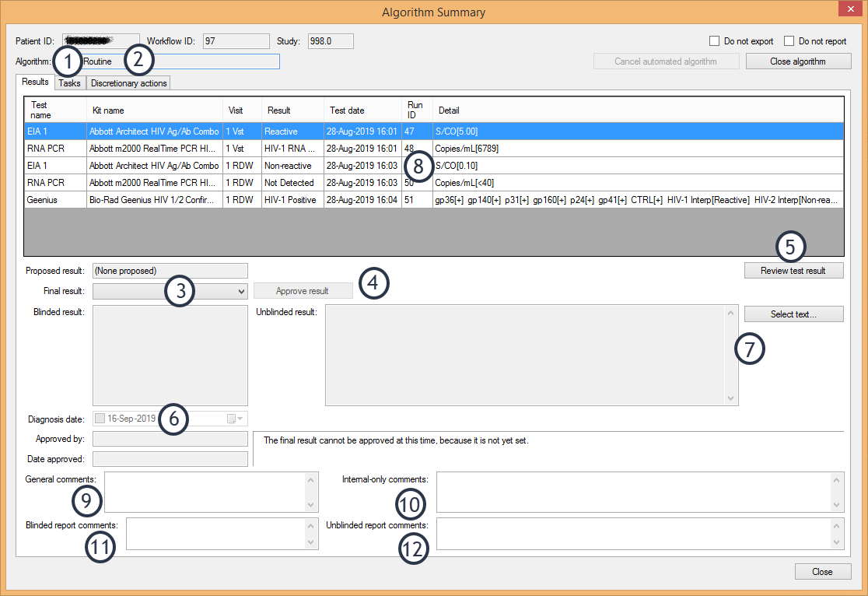Close the Algorithm Summary window
This screenshot has height=596, width=868.
[x=848, y=11]
